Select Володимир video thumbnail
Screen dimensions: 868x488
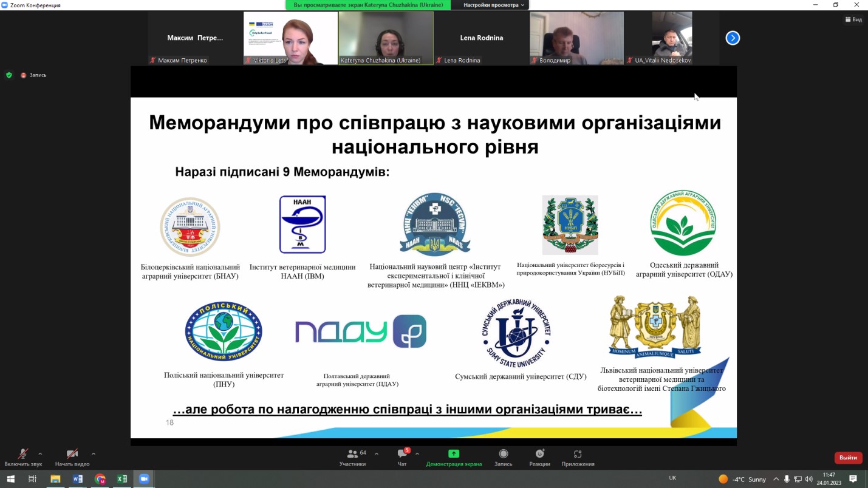(576, 38)
